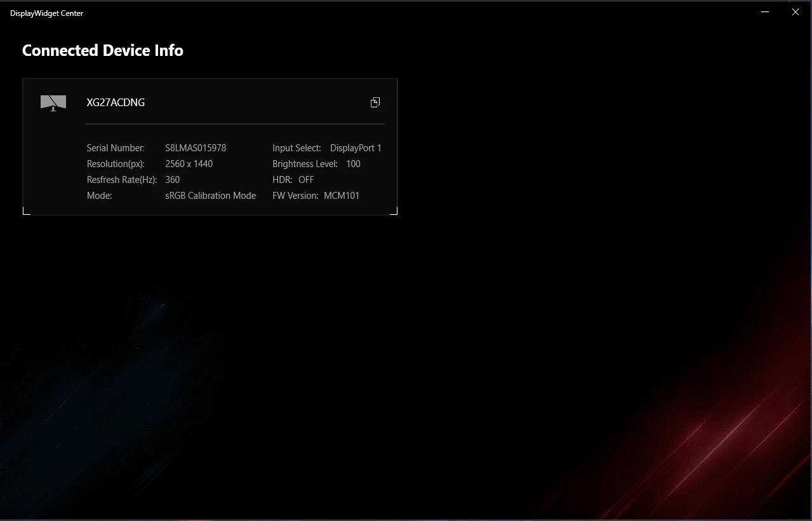The image size is (812, 521).
Task: Click the monitor icon beside XG27ACDNG
Action: (53, 103)
